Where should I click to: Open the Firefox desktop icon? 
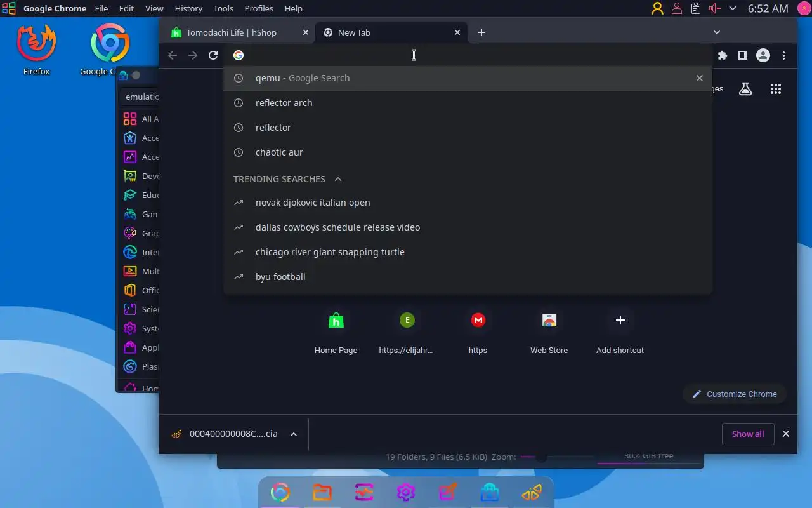pyautogui.click(x=37, y=50)
